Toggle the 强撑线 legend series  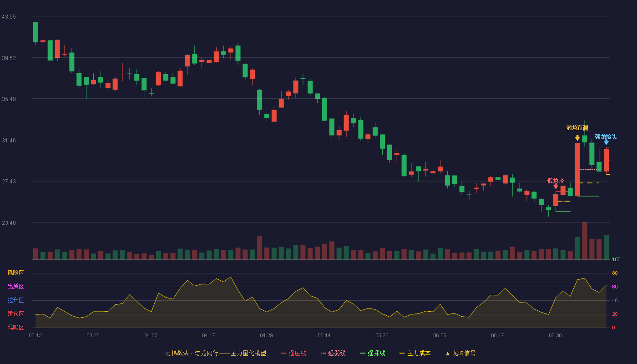(373, 353)
